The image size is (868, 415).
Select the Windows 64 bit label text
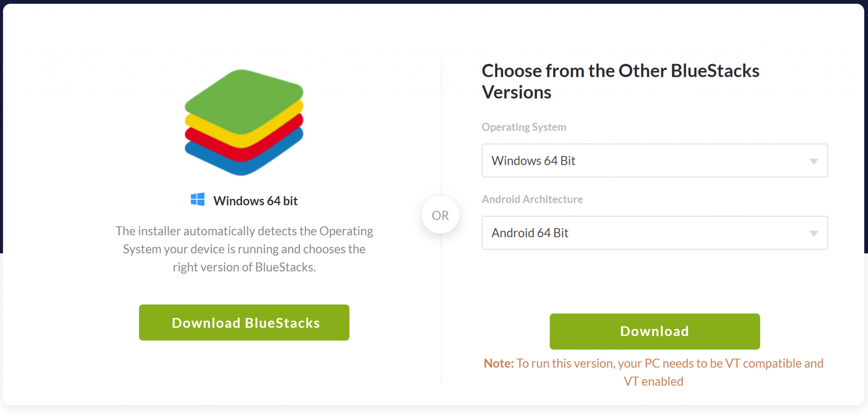click(256, 201)
